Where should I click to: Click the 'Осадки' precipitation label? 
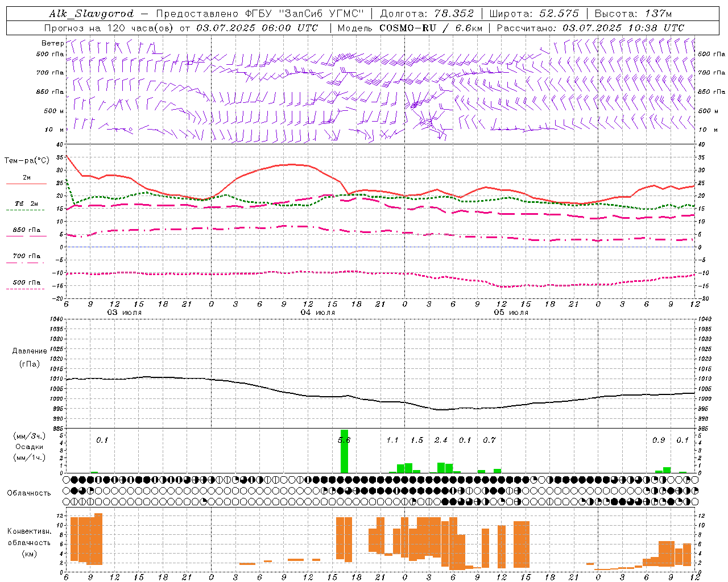tap(29, 447)
